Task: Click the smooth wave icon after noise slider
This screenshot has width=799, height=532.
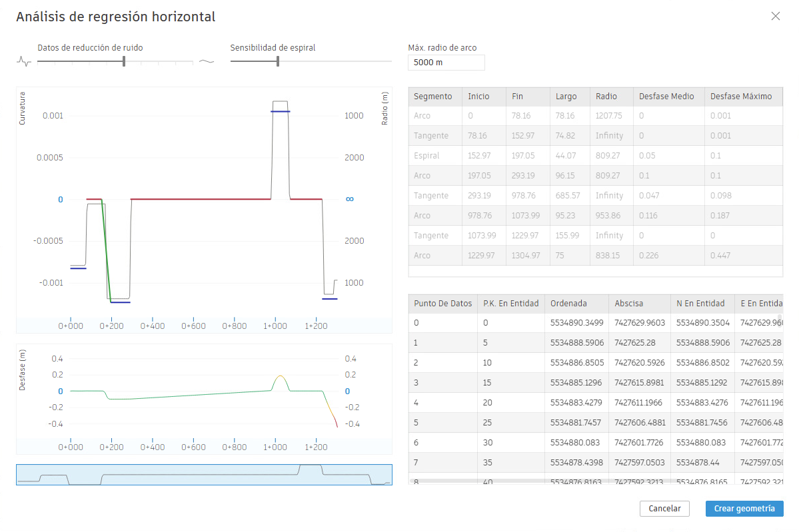Action: pyautogui.click(x=207, y=62)
